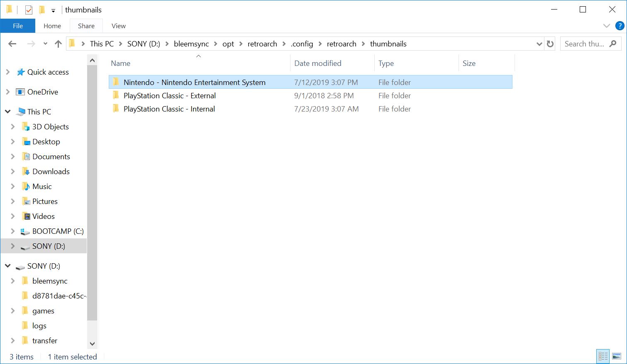Screen dimensions: 627x364
Task: Collapse This PC tree node
Action: click(7, 112)
